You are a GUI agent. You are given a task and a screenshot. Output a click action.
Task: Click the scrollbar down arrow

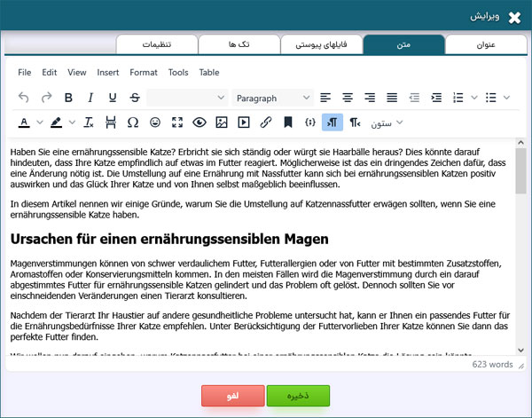[520, 350]
